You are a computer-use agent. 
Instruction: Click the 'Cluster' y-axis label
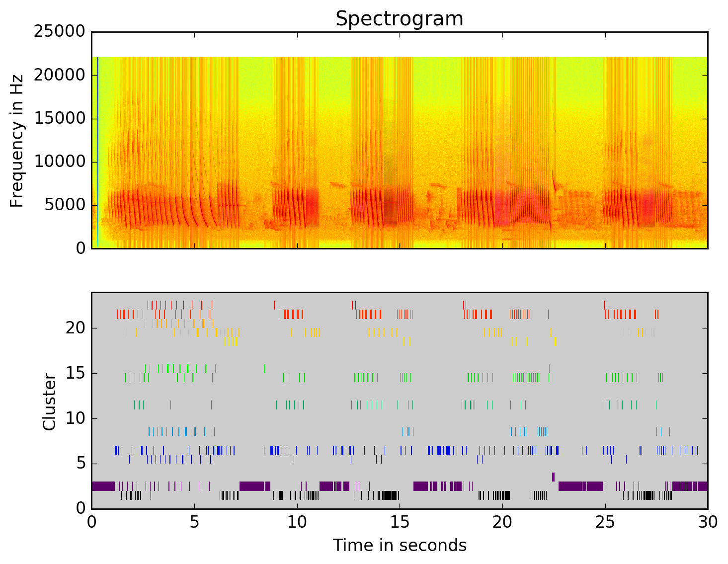pyautogui.click(x=49, y=402)
